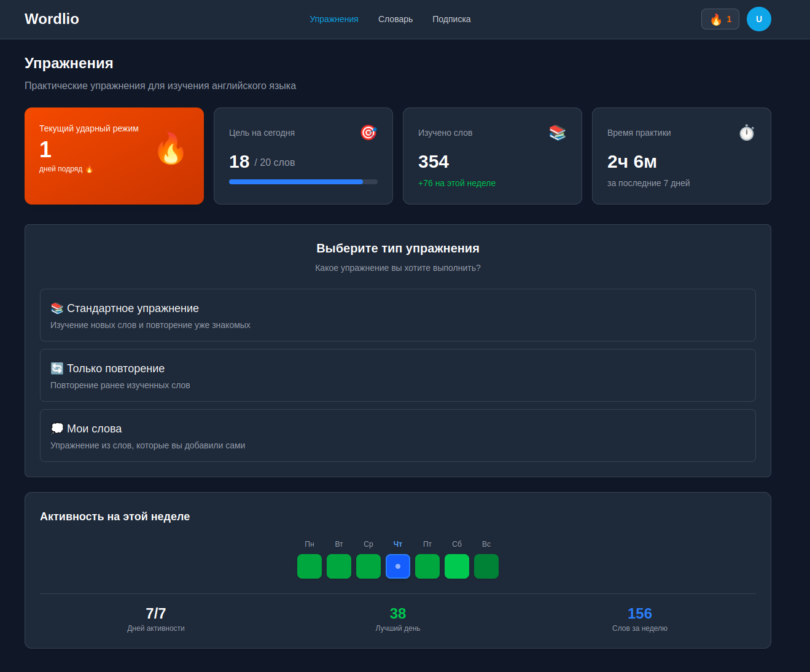Click the speech bubble icon for my words
This screenshot has height=672, width=810.
coord(57,428)
